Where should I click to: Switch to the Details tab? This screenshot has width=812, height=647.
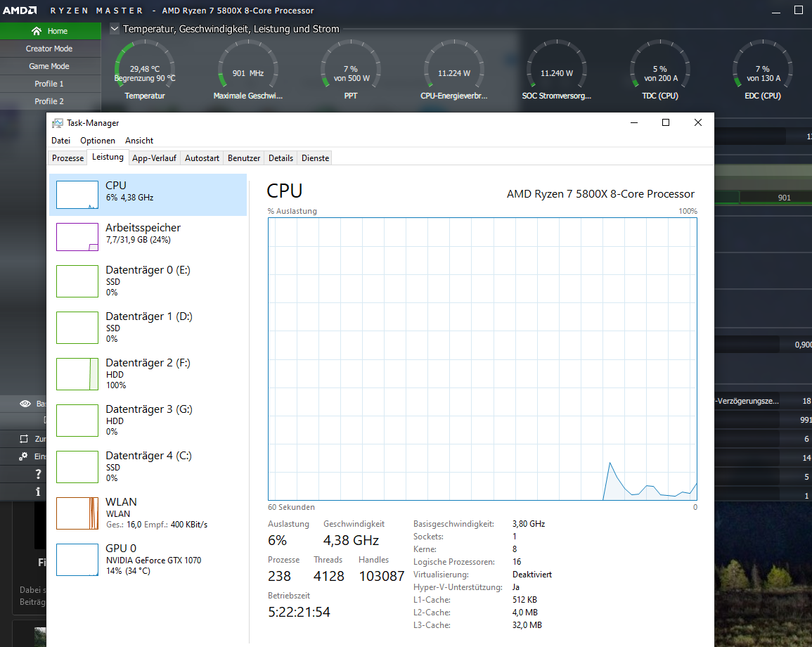tap(281, 158)
